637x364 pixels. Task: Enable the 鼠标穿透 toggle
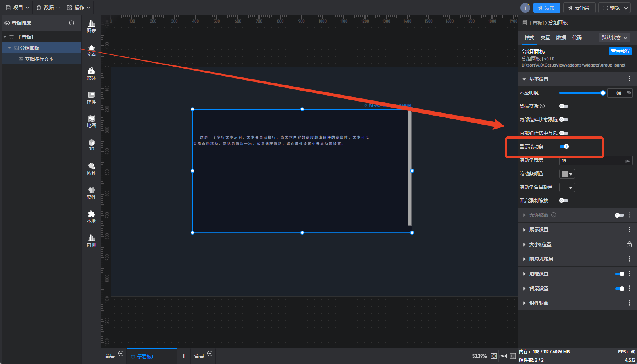[x=564, y=106]
